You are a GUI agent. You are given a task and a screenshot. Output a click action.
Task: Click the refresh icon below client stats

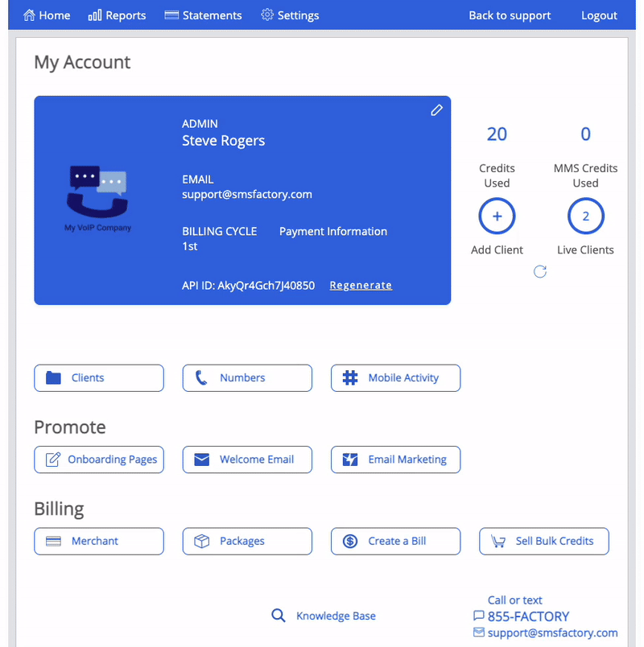[x=540, y=271]
